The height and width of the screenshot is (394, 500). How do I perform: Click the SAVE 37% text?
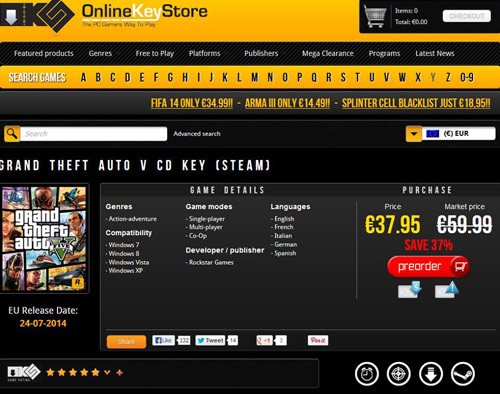coord(428,245)
